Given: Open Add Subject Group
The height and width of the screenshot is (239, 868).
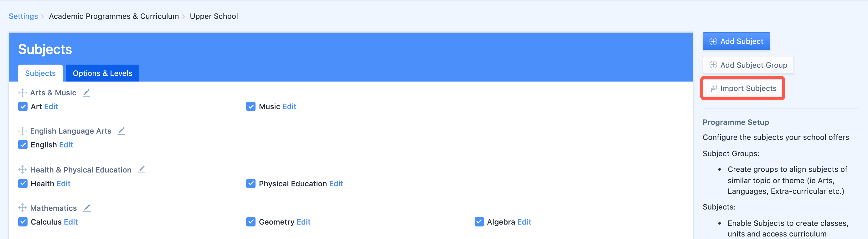Looking at the screenshot, I should pyautogui.click(x=748, y=65).
